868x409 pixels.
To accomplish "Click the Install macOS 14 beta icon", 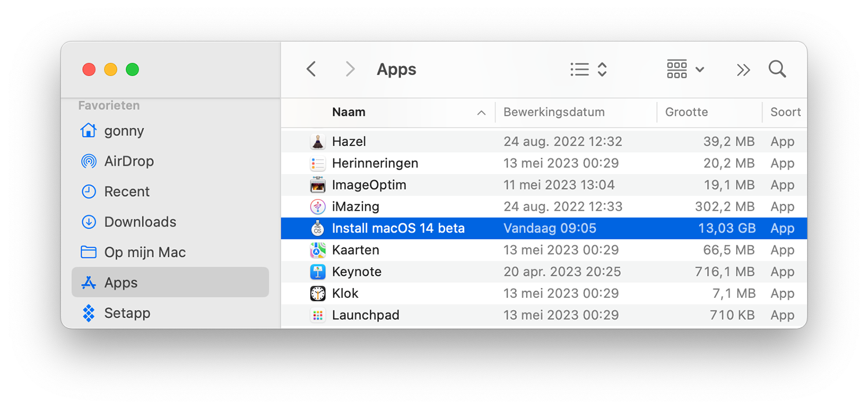I will (318, 229).
